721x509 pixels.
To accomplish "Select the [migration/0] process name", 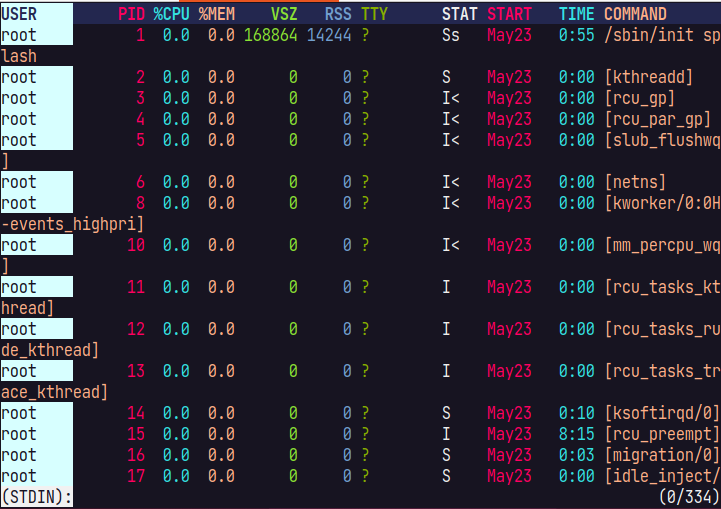I will [x=662, y=455].
